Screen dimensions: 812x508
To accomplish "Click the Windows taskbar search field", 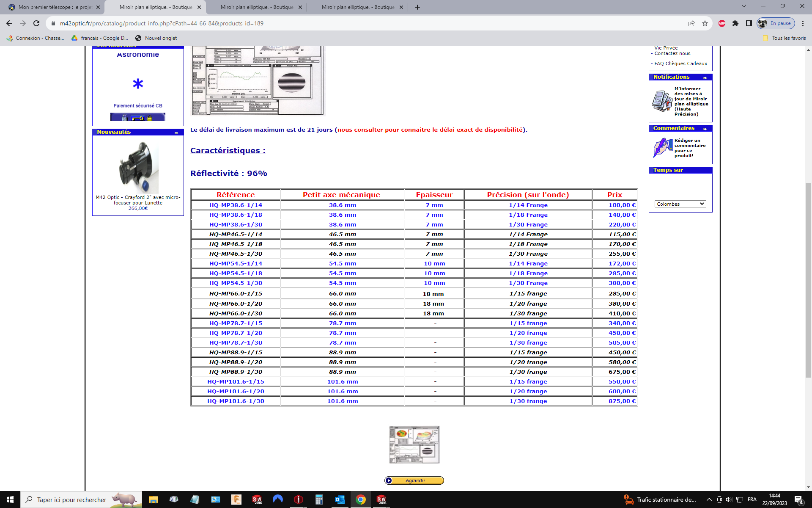I will coord(72,500).
